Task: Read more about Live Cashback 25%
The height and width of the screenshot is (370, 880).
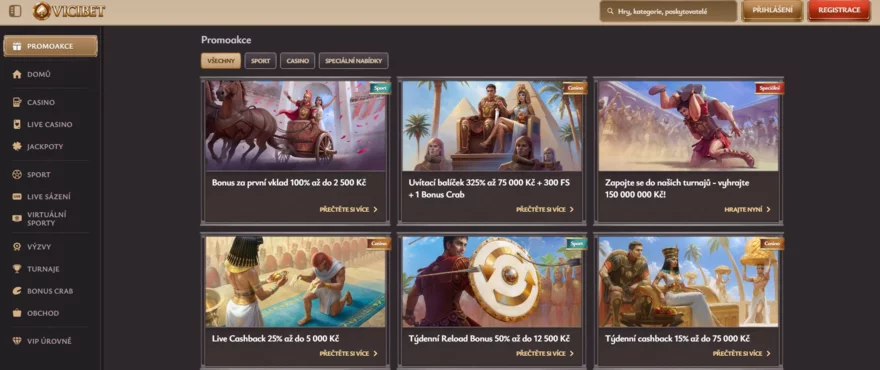Action: tap(349, 354)
